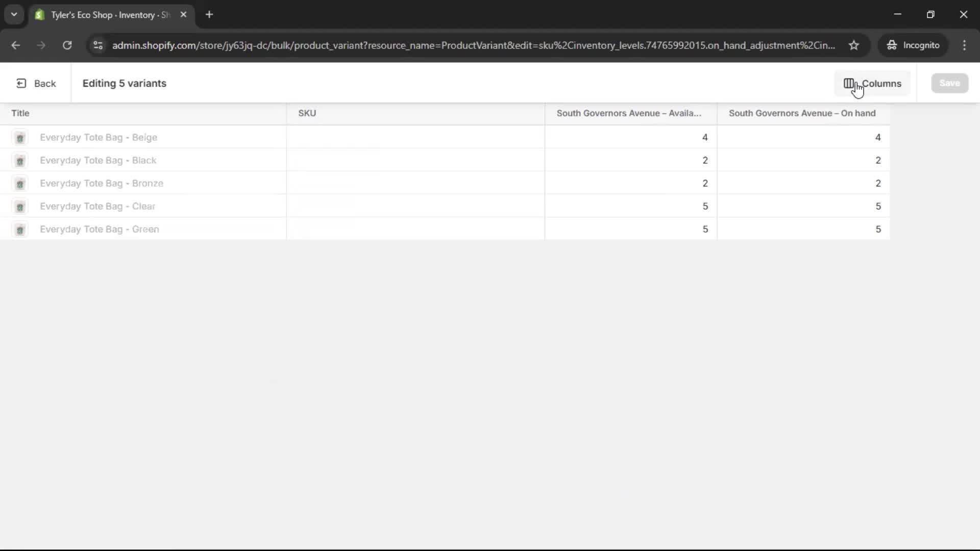Open Chrome's three-dot menu
The height and width of the screenshot is (551, 980).
point(965,45)
